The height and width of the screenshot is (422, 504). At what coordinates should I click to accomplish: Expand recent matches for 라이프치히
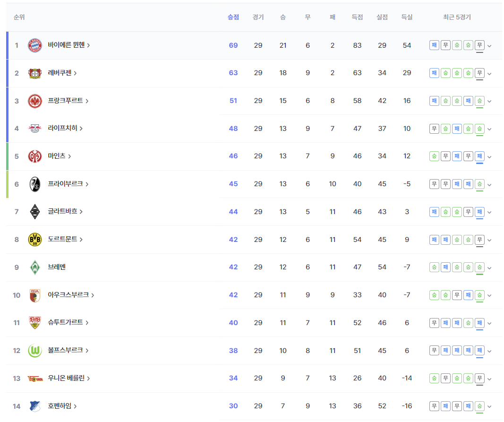point(489,129)
